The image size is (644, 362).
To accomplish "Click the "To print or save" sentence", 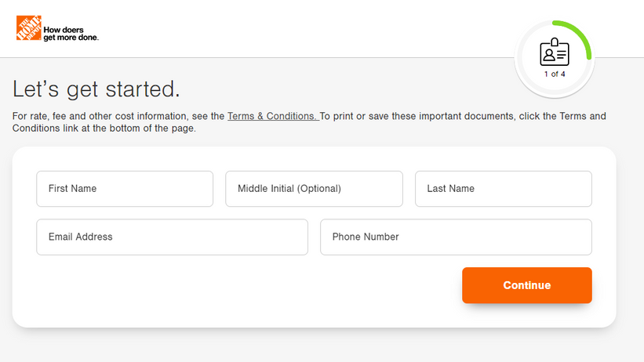I will 416,116.
